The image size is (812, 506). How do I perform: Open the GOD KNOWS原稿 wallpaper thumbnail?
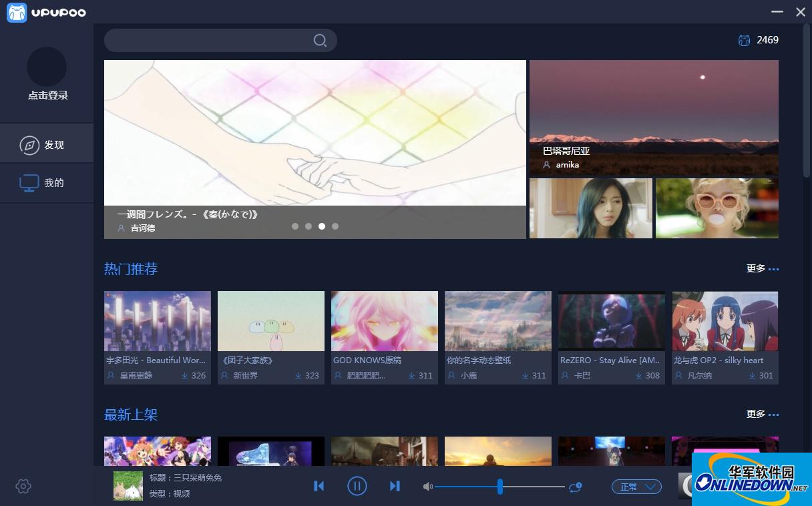click(385, 321)
